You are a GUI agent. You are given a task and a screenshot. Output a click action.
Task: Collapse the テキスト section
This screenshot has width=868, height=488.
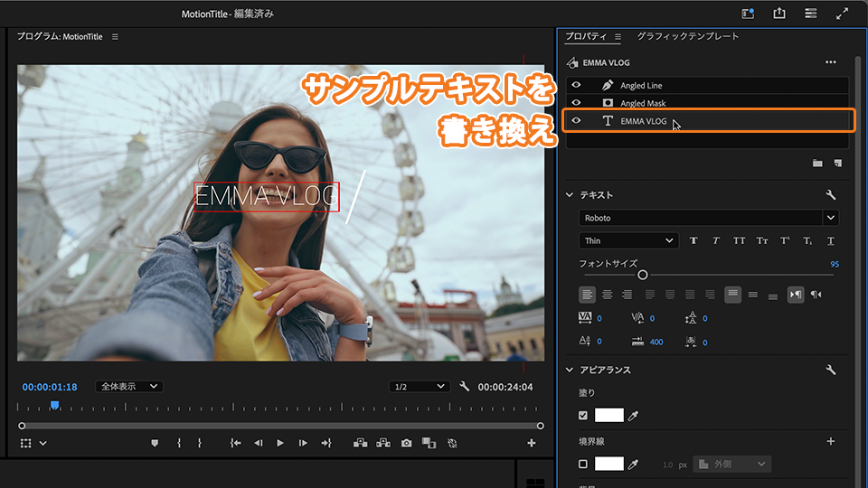coord(570,195)
